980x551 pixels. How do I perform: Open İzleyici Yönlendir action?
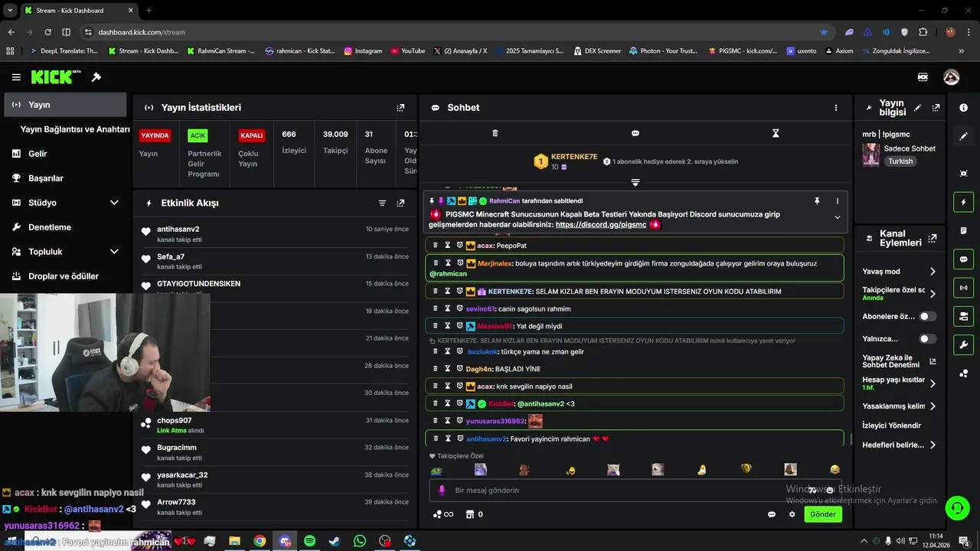[892, 425]
